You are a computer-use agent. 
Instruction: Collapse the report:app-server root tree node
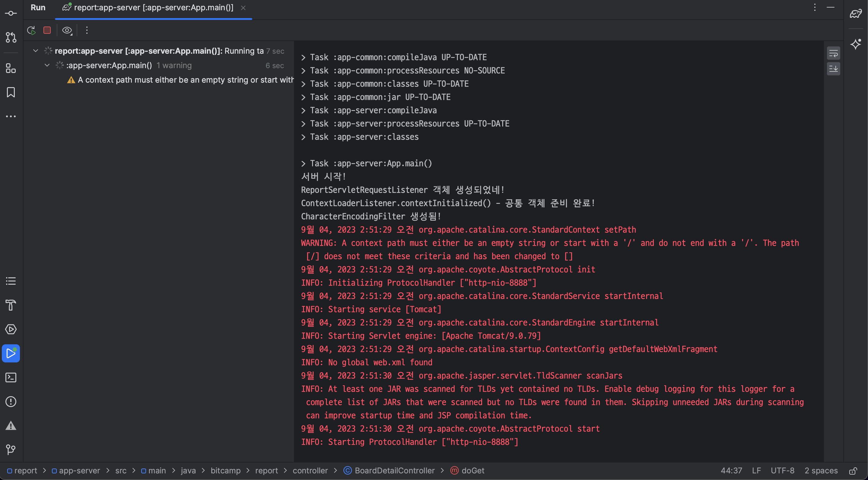[x=35, y=51]
